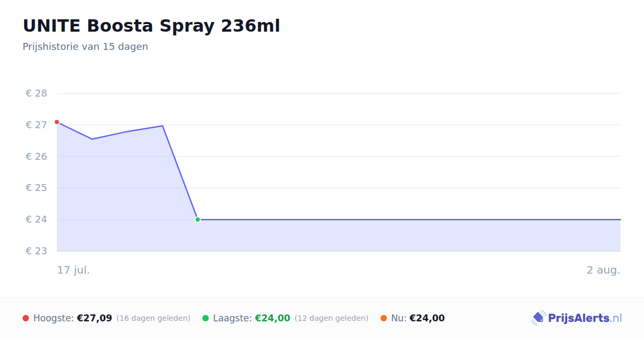Click the PrijsAlerts tag logo icon

click(538, 318)
